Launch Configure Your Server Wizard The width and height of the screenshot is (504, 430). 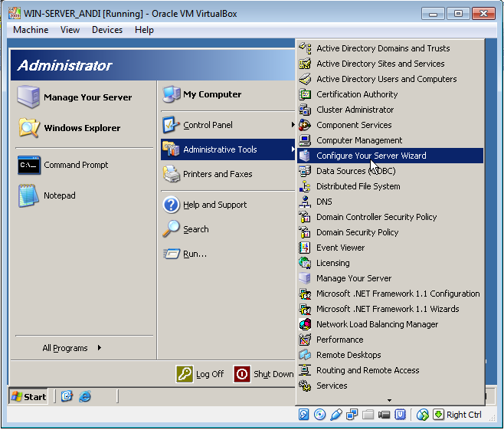[390, 156]
